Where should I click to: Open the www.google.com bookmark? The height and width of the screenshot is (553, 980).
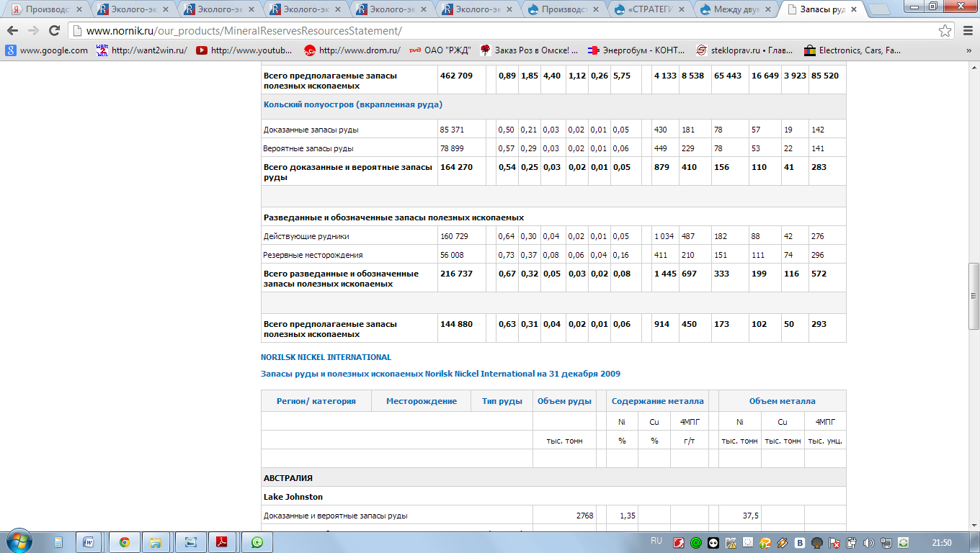[x=47, y=50]
